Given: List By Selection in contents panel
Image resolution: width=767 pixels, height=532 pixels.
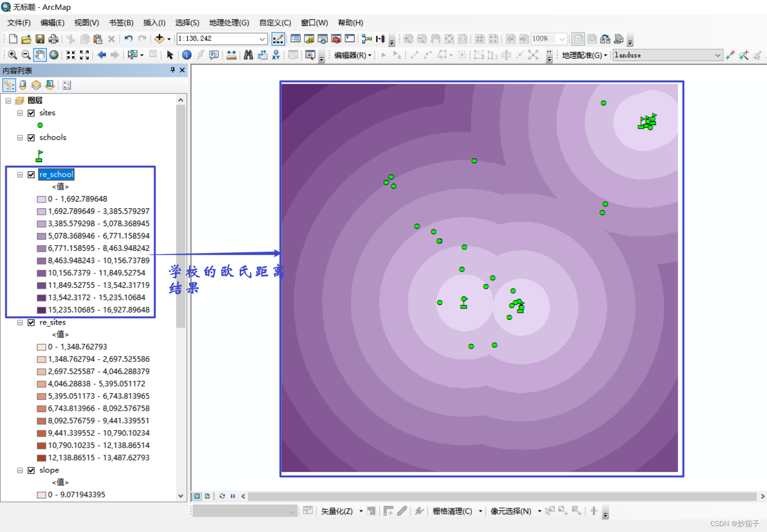Looking at the screenshot, I should click(x=50, y=85).
